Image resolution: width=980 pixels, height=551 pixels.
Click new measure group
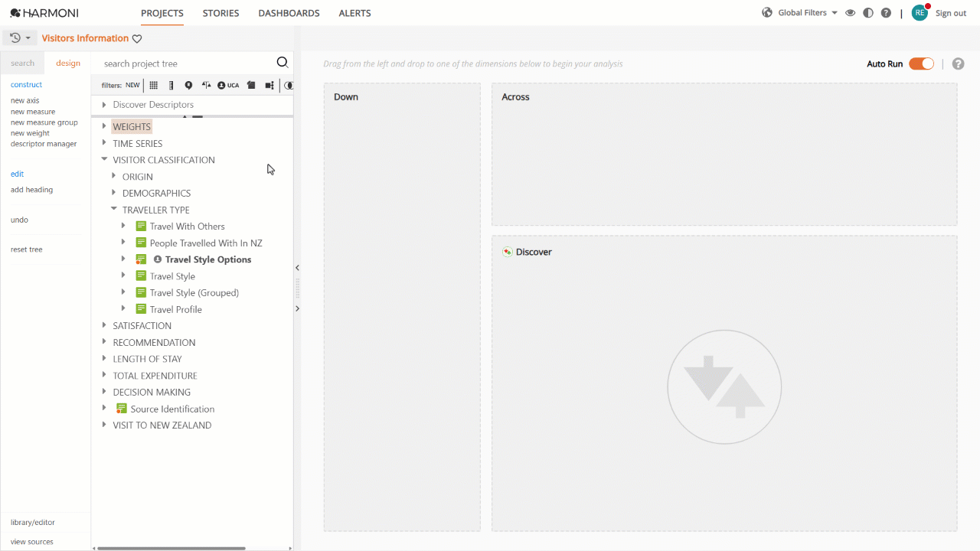pyautogui.click(x=44, y=122)
